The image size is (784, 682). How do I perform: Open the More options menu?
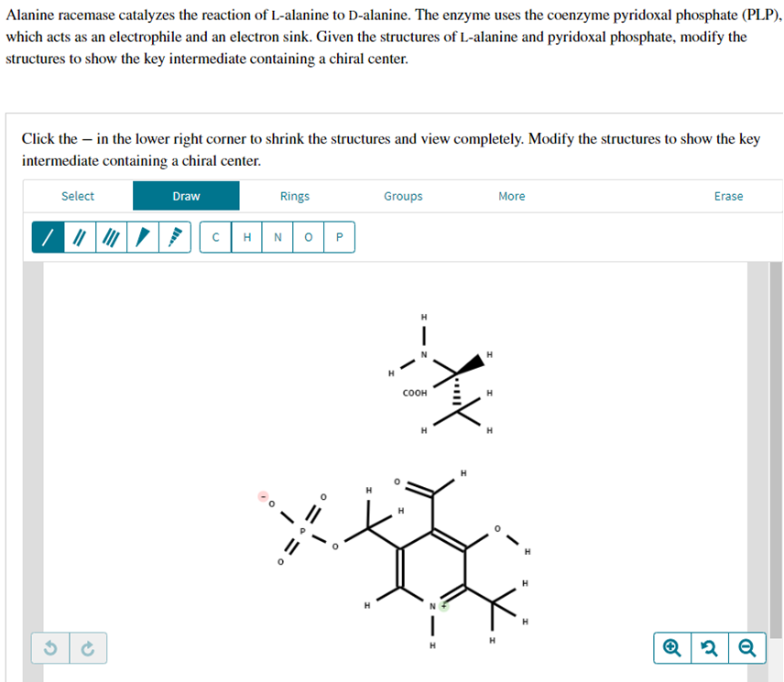coord(511,196)
